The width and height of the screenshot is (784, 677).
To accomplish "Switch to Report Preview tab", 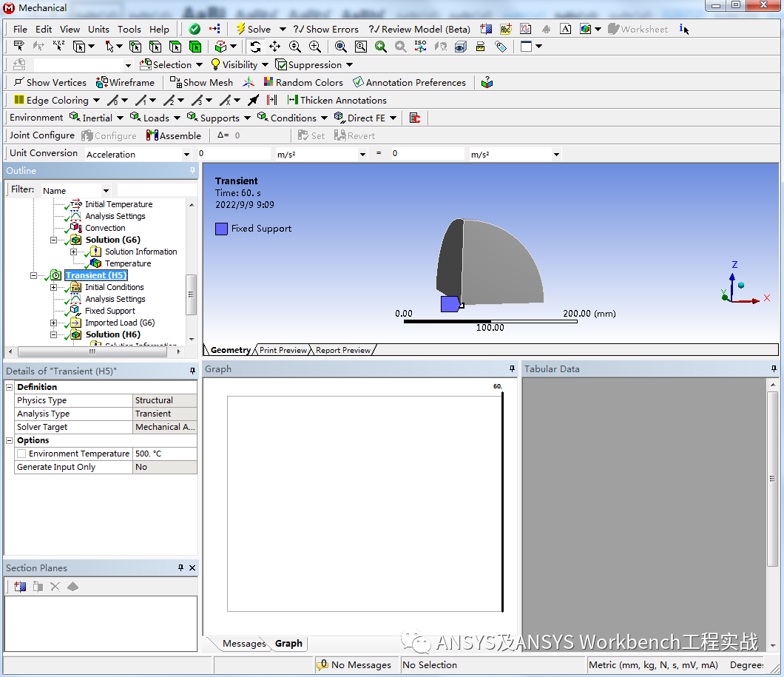I will click(343, 350).
